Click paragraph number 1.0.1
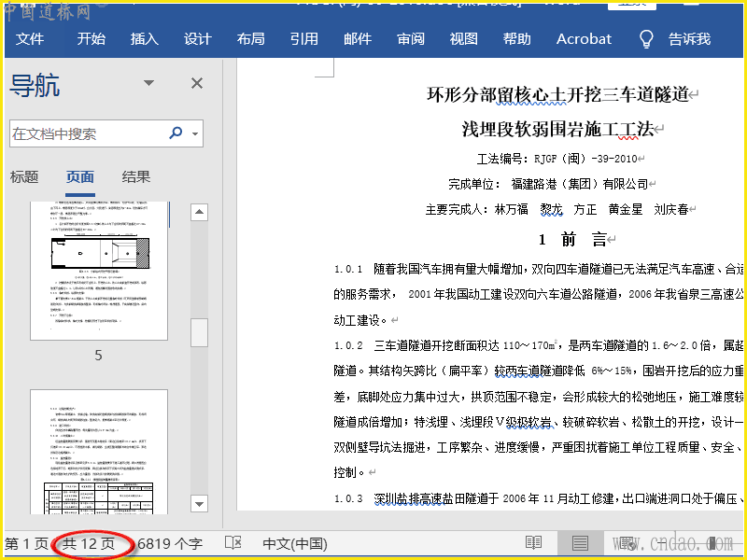Screen dimensions: 747x560 [x=348, y=269]
